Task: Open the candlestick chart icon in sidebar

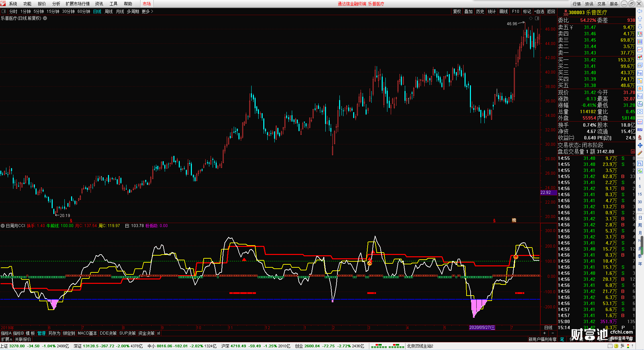Action: coord(640,57)
